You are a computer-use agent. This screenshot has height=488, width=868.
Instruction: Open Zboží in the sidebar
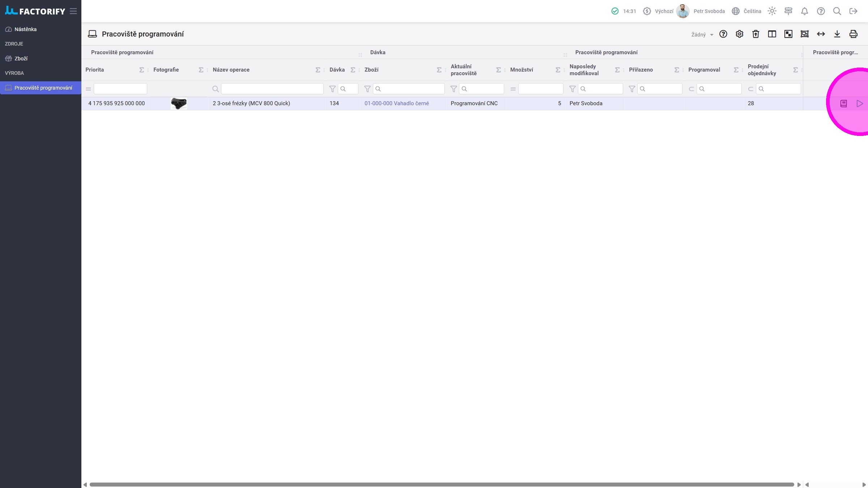coord(21,59)
